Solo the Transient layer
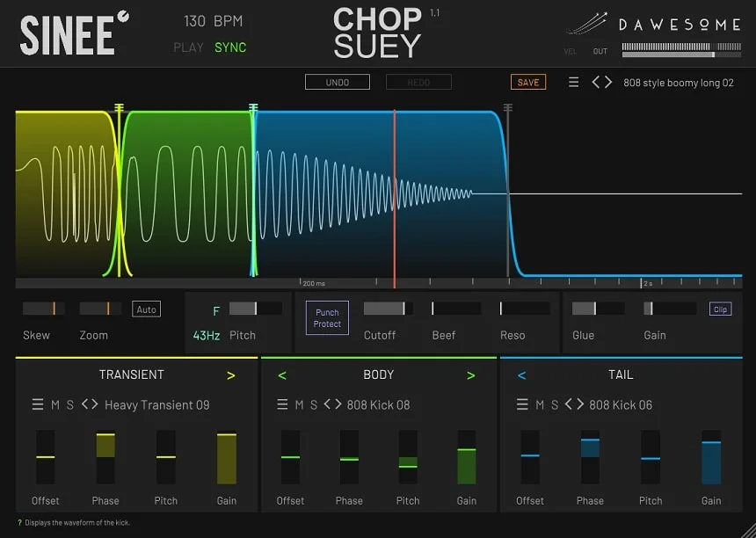 tap(70, 404)
